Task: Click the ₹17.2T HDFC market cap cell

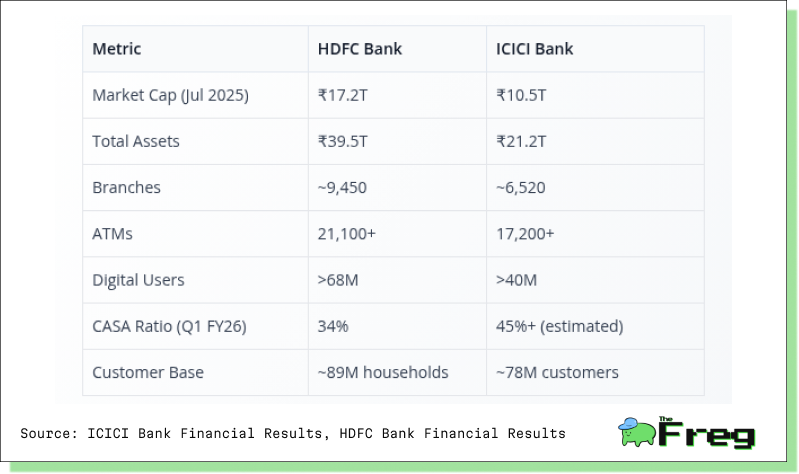Action: pos(342,95)
